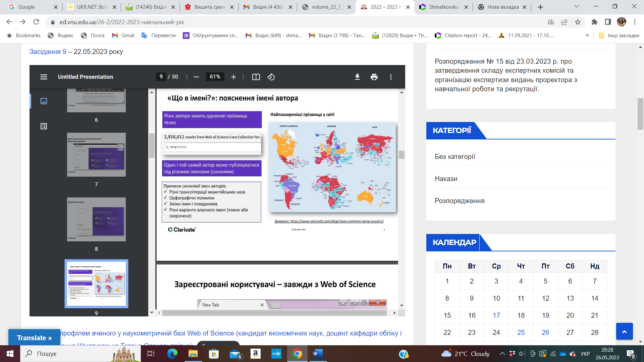Rotate the presentation page
The width and height of the screenshot is (644, 362).
pos(271,77)
